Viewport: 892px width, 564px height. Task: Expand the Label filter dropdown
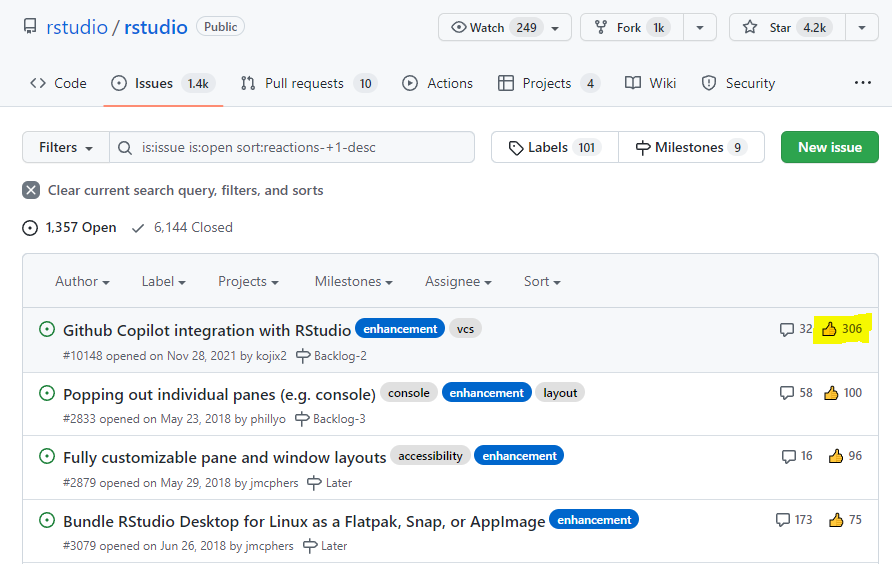(x=164, y=281)
